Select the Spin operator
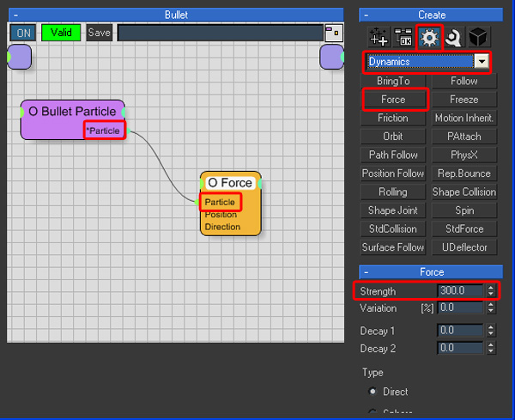 pyautogui.click(x=464, y=210)
